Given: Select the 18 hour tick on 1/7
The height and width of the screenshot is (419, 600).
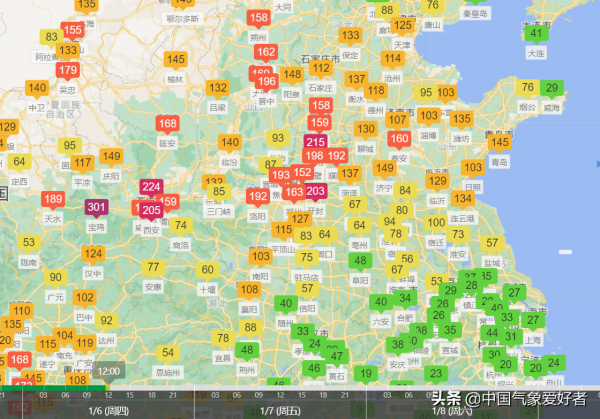Looking at the screenshot, I should click(323, 395).
